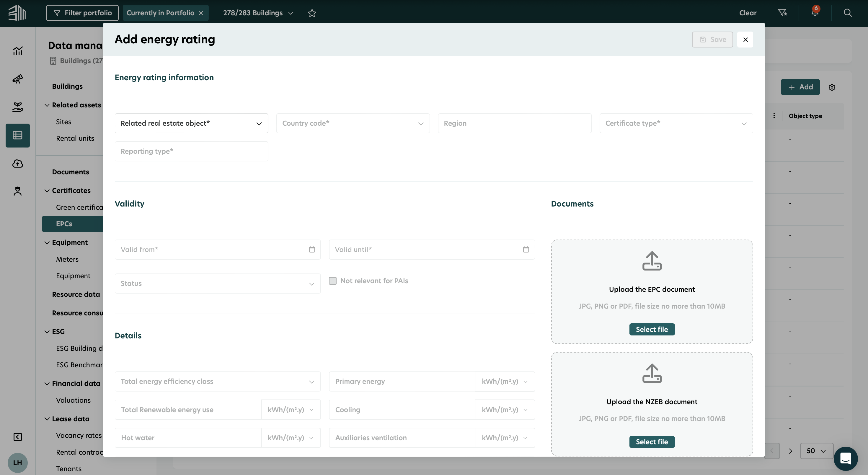868x475 pixels.
Task: Go to Meters in sidebar
Action: [x=67, y=259]
